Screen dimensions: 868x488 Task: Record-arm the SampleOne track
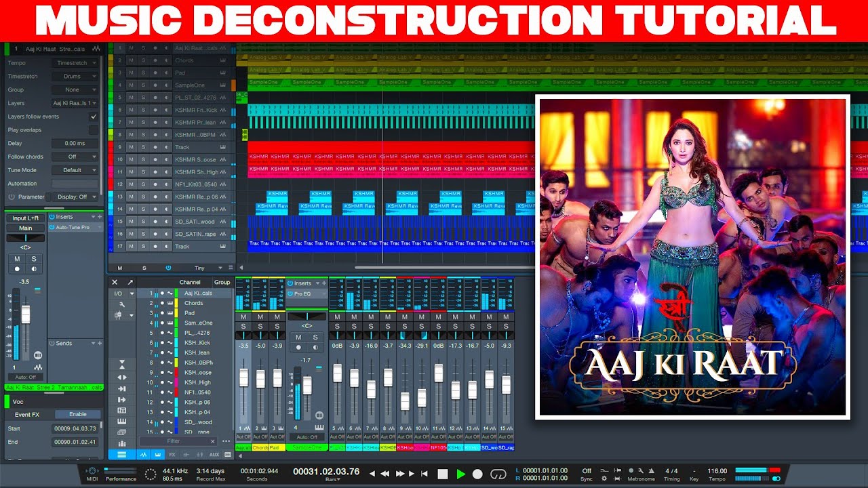pos(155,85)
